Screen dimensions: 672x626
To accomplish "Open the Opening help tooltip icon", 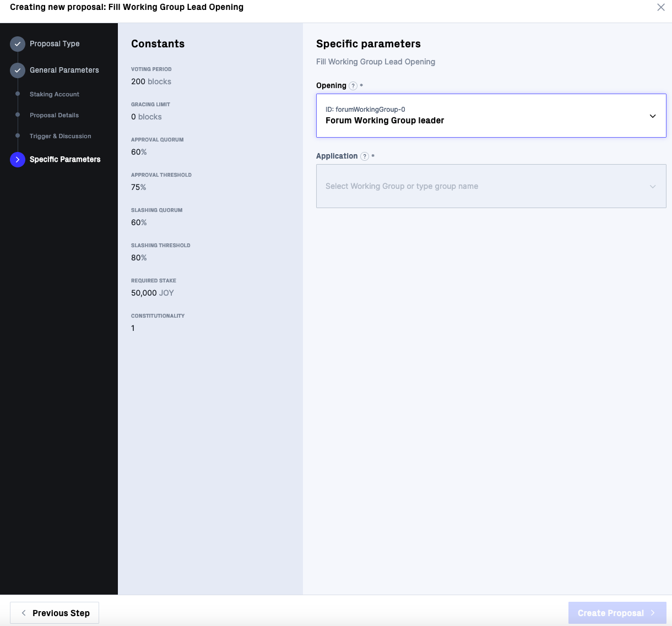I will tap(353, 86).
